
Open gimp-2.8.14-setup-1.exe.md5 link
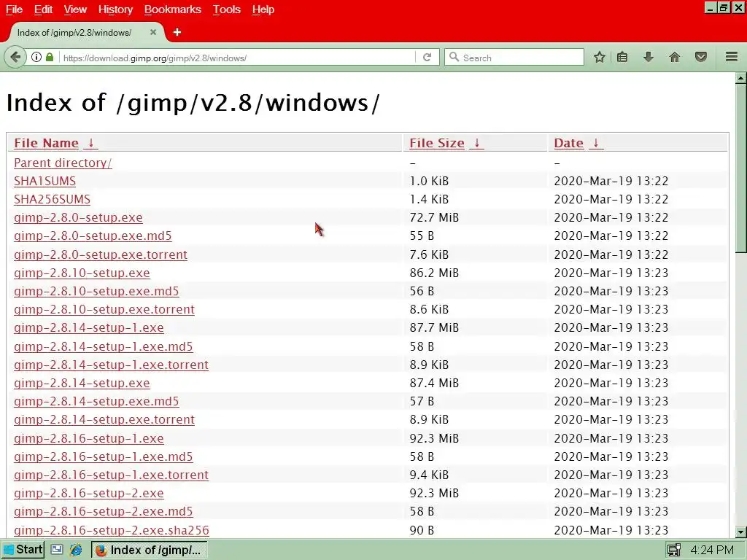click(x=104, y=346)
